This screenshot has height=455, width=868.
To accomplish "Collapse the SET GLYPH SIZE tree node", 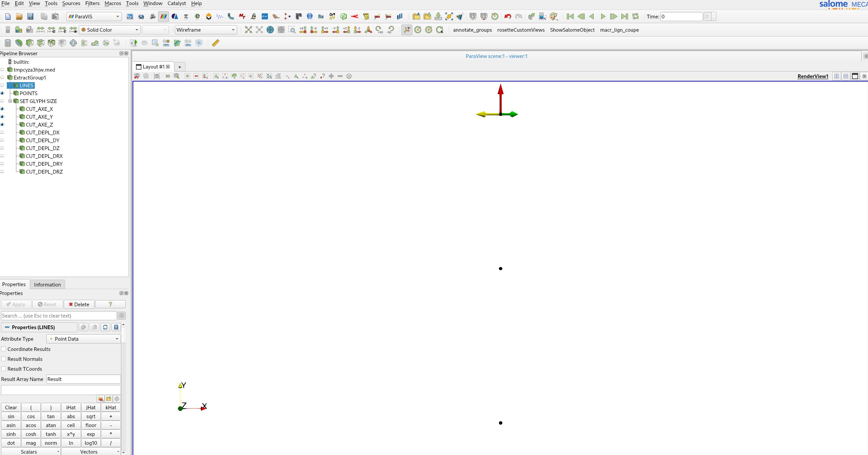I will tap(10, 101).
